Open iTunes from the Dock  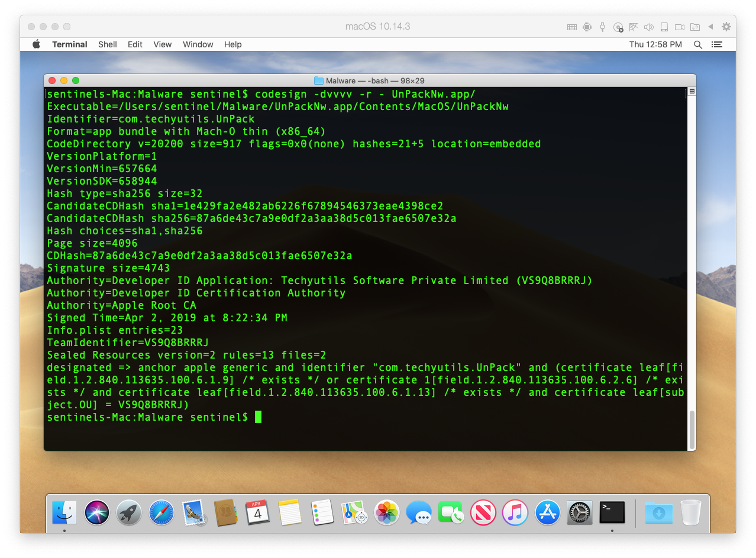515,512
